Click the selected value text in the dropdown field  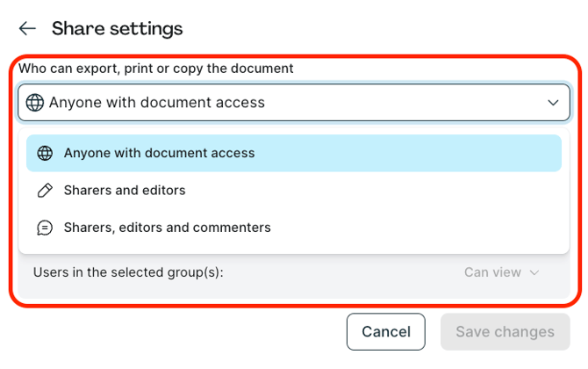coord(156,103)
